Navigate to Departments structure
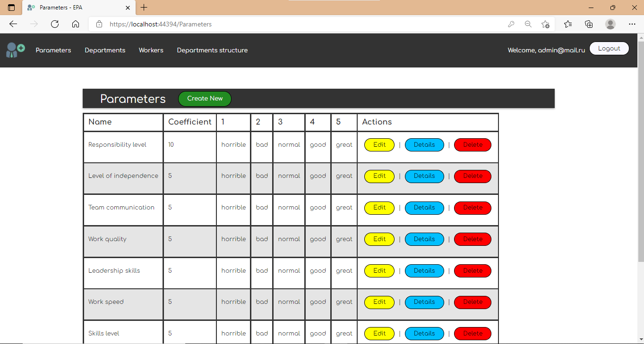The image size is (644, 344). (212, 50)
